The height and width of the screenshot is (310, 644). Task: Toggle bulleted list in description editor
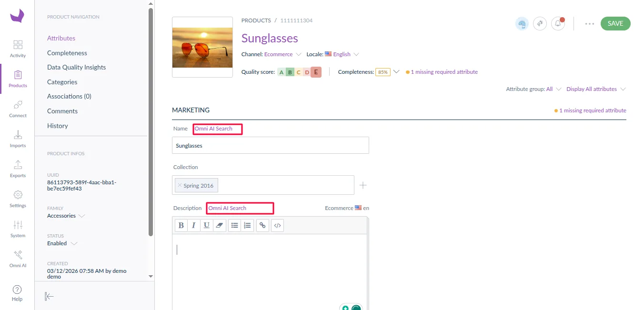(234, 225)
